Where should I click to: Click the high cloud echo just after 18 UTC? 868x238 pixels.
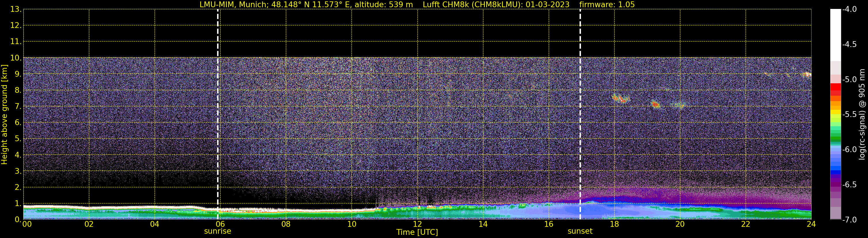click(620, 99)
